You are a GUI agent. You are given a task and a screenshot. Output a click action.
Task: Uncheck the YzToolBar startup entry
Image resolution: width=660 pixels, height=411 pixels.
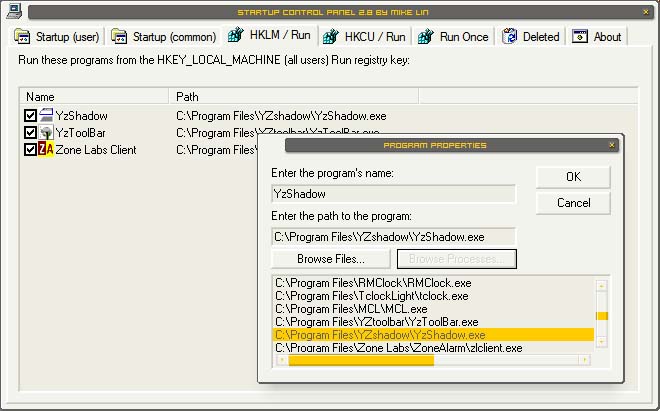[30, 133]
